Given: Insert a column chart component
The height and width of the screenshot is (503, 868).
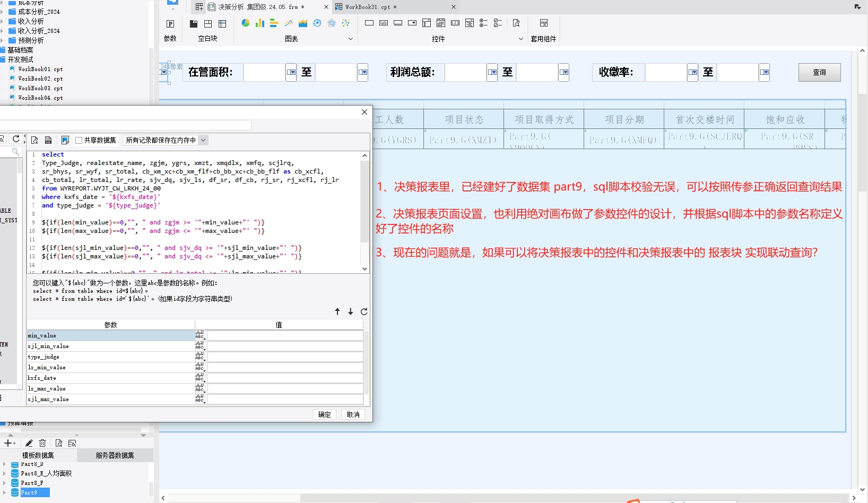Looking at the screenshot, I should tap(260, 23).
